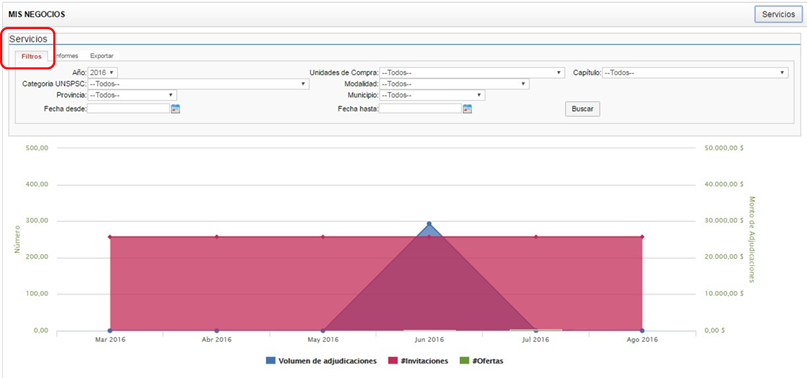Click the Jun 2016 axis label
Viewport: 807px width, 378px height.
coord(429,340)
